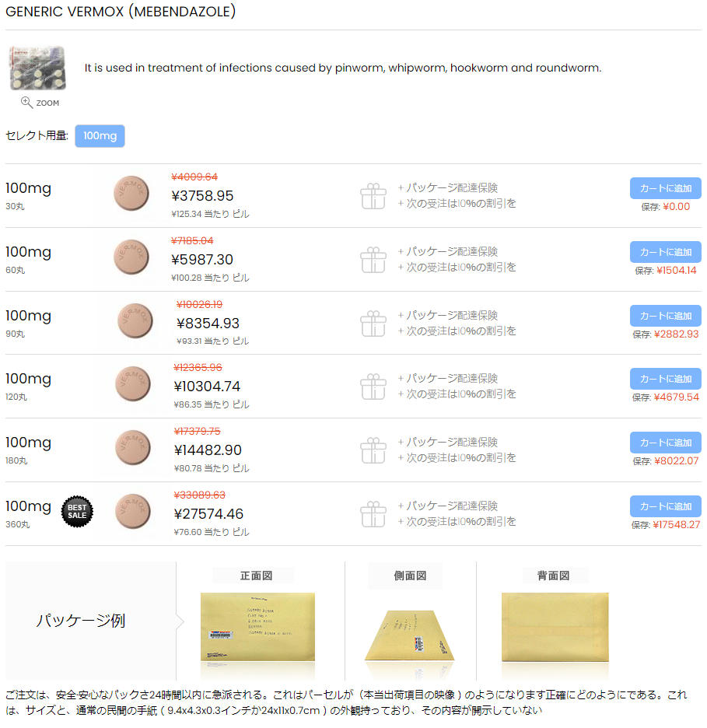707x728 pixels.
Task: Add the 60 pills package to cart
Action: point(665,252)
